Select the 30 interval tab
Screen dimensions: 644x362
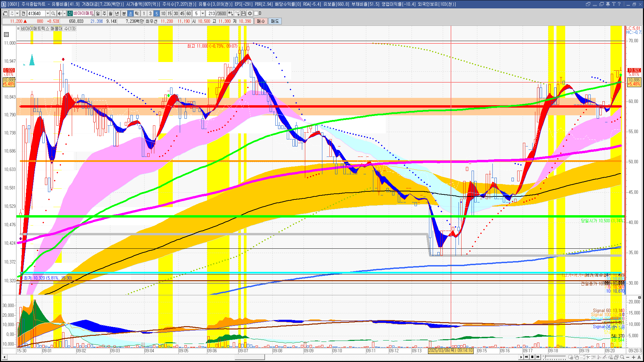point(176,13)
